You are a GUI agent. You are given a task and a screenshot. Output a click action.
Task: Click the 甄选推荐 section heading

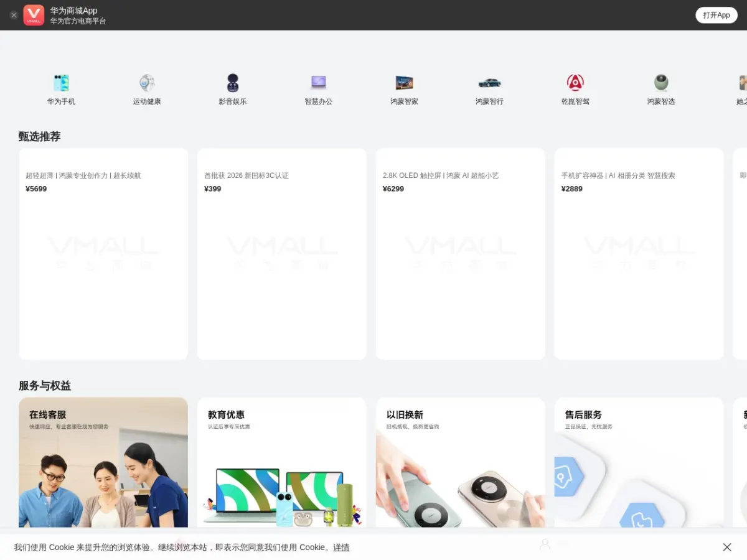tap(40, 136)
